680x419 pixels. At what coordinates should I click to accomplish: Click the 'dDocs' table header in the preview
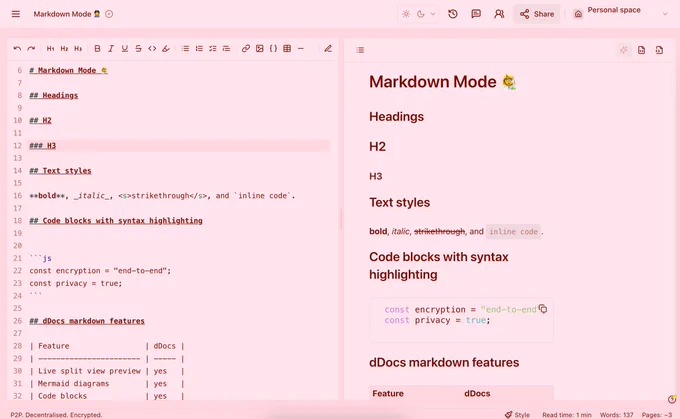tap(477, 393)
